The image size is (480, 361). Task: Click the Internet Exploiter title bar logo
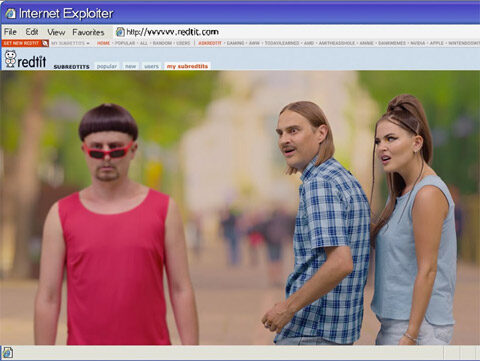point(10,14)
